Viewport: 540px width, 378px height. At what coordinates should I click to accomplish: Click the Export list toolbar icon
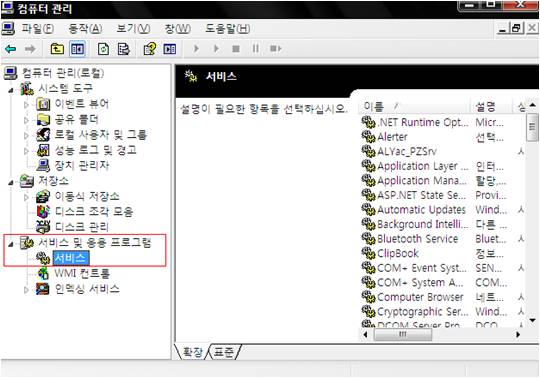(123, 49)
